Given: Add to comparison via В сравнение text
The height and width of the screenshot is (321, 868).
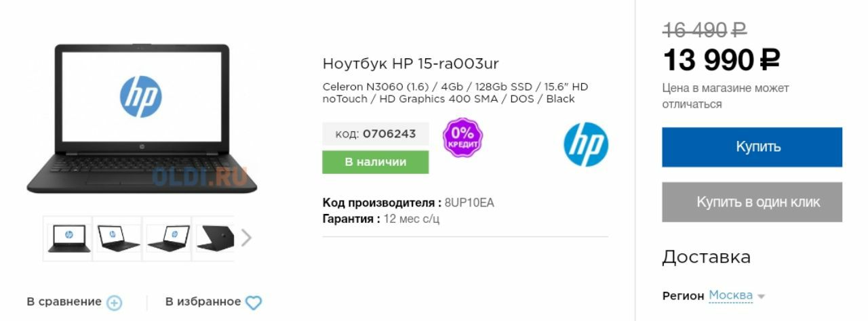Looking at the screenshot, I should [x=64, y=302].
